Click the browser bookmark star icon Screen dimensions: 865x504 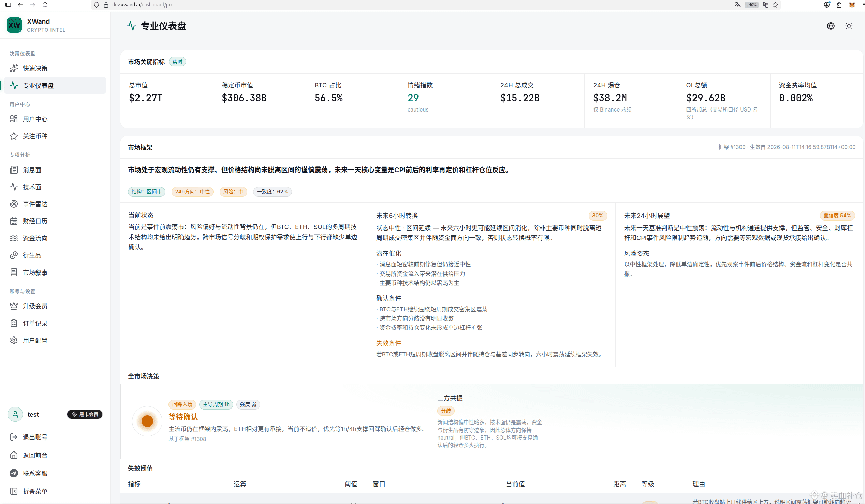pyautogui.click(x=775, y=5)
